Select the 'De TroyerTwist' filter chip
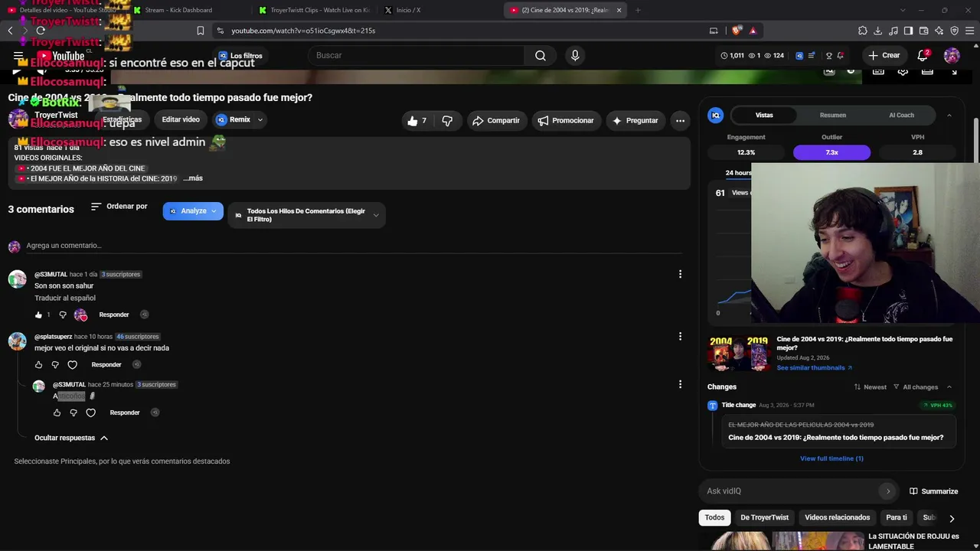Viewport: 980px width, 551px height. click(x=764, y=517)
